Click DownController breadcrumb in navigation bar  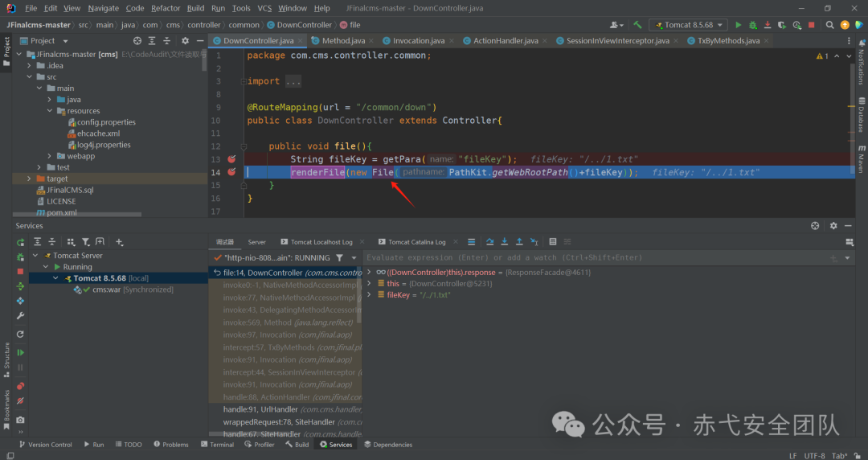coord(300,25)
